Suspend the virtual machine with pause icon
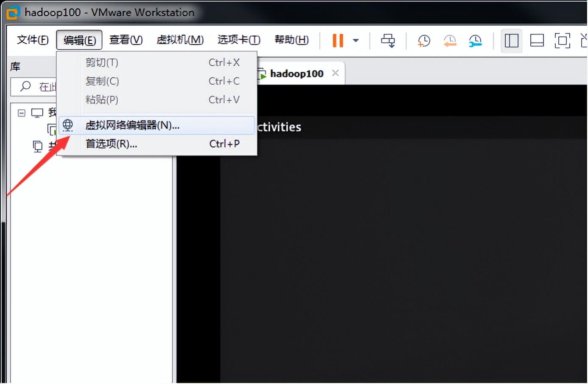 [338, 40]
